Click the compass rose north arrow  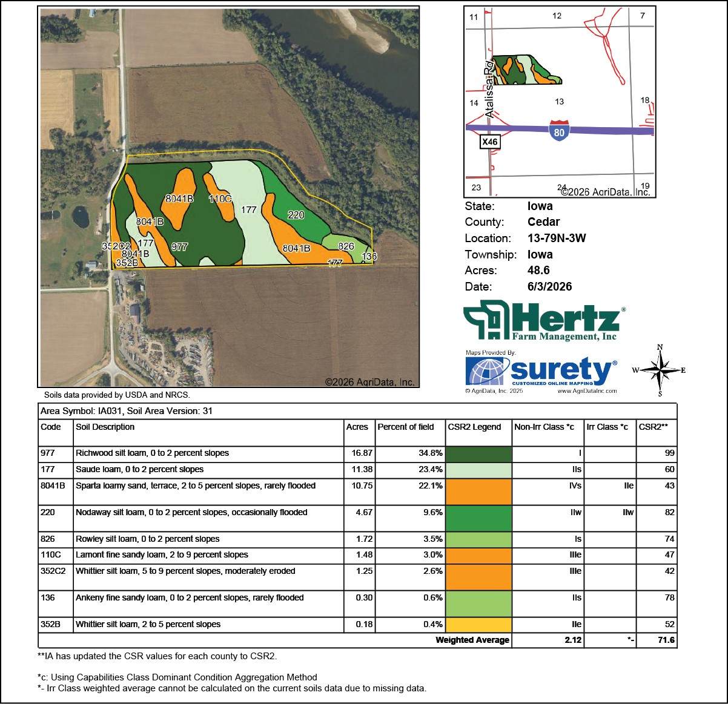pos(661,370)
